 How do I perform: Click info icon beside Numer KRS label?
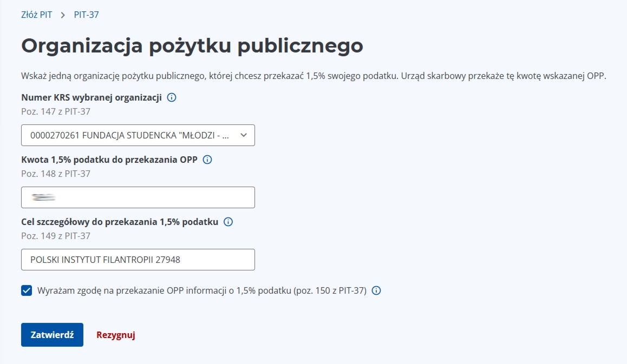pos(172,98)
